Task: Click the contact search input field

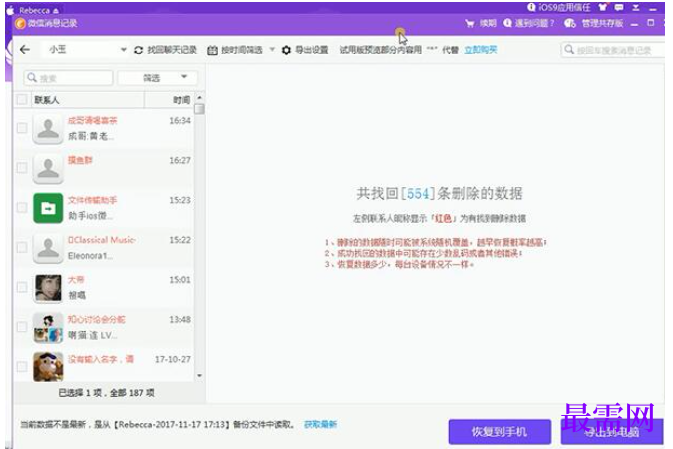Action: tap(69, 78)
